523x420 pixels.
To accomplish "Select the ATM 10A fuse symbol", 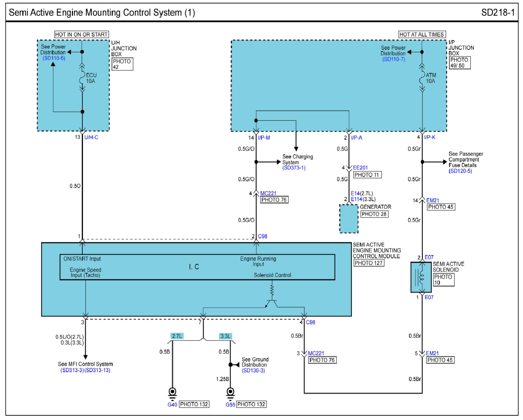I will (422, 78).
